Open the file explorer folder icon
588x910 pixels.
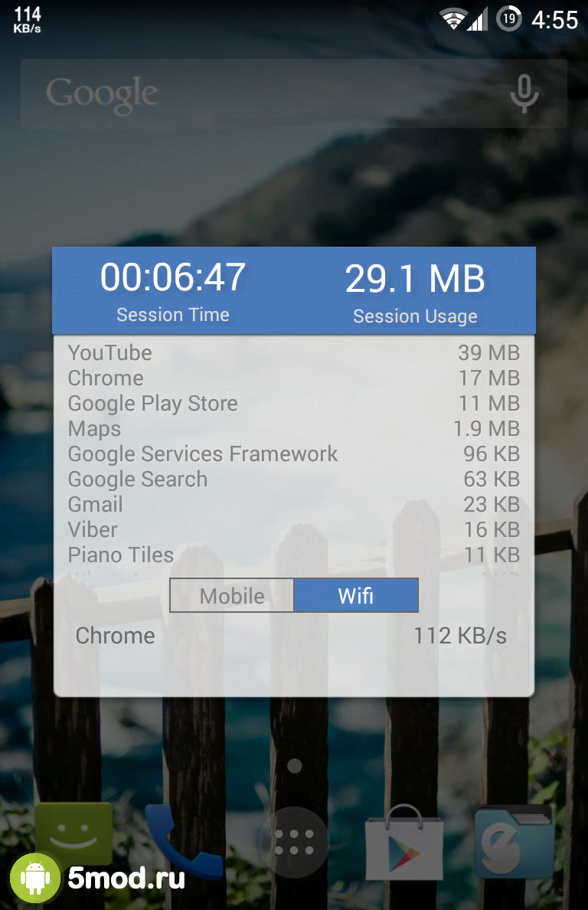tap(514, 842)
